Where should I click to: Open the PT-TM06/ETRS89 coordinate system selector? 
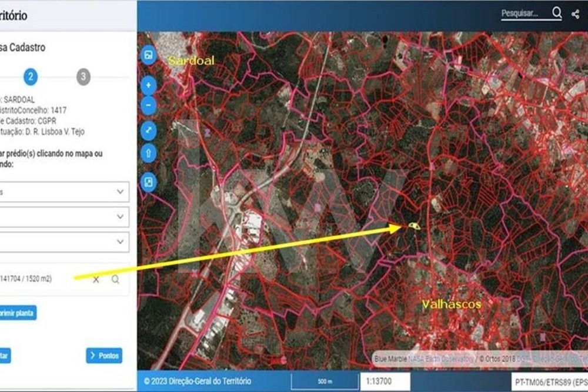(x=549, y=382)
